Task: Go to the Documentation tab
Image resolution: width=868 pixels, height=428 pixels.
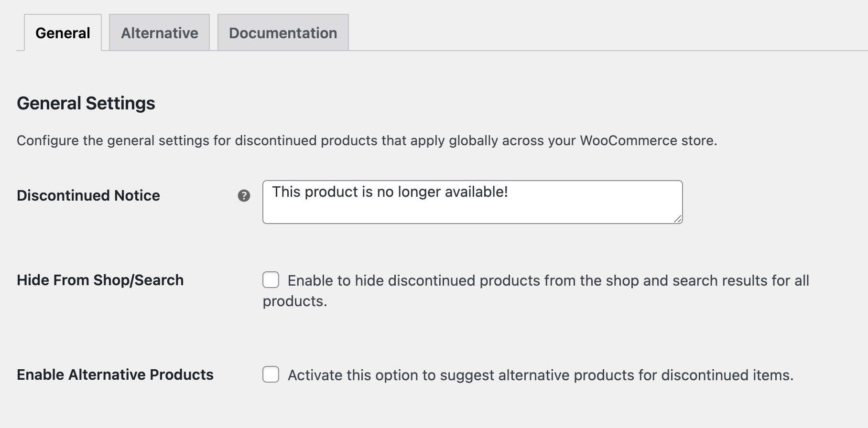Action: point(283,33)
